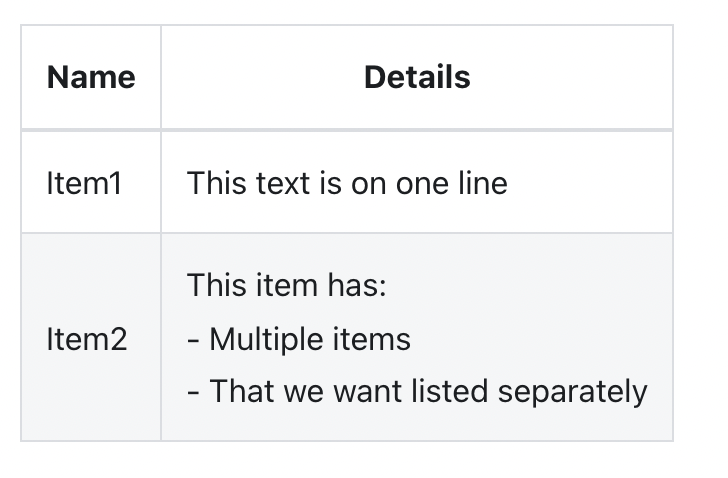Click the Name column header
728x478 pixels.
[91, 77]
